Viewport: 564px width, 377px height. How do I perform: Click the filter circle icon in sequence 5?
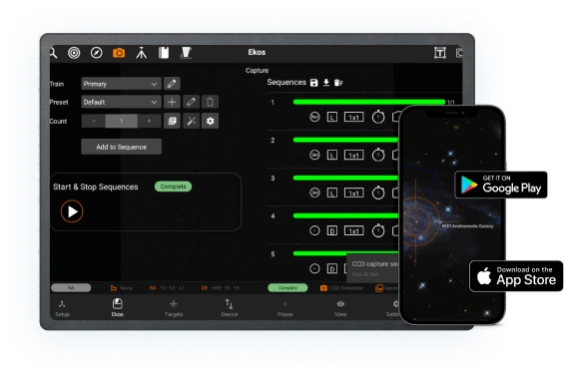(315, 268)
